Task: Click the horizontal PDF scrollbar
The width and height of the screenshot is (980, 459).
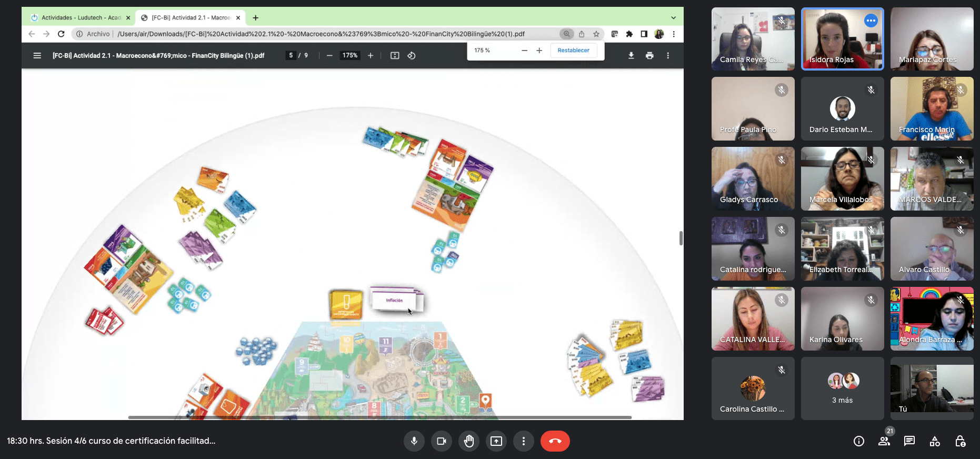Action: pos(379,417)
